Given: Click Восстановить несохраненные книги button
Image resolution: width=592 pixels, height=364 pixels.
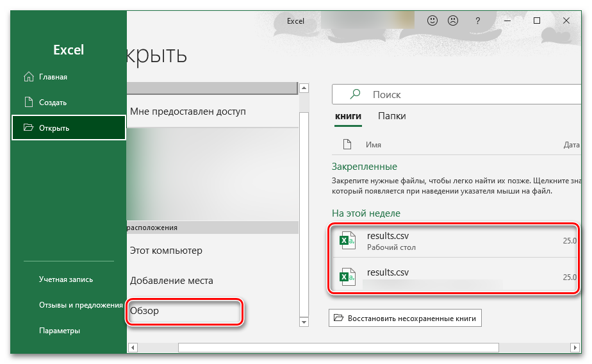Looking at the screenshot, I should click(x=405, y=318).
